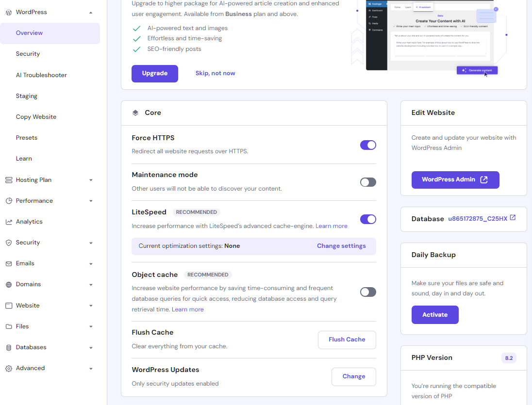Activate Daily Backup
The height and width of the screenshot is (405, 532).
click(x=434, y=314)
